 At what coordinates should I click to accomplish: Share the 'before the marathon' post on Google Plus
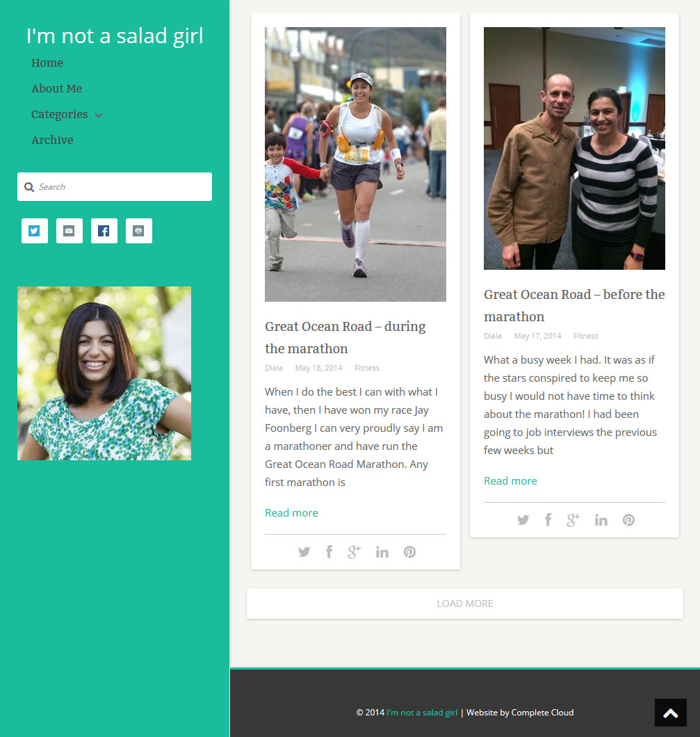click(573, 520)
